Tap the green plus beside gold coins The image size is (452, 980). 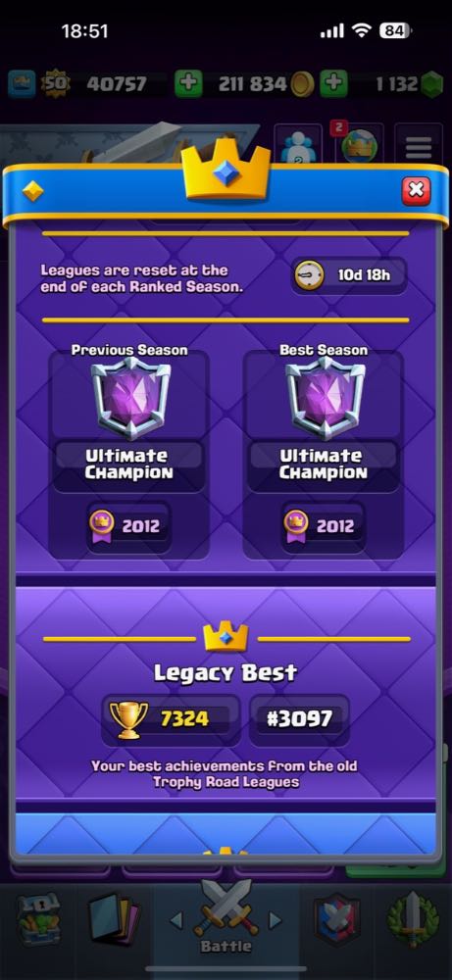coord(333,84)
